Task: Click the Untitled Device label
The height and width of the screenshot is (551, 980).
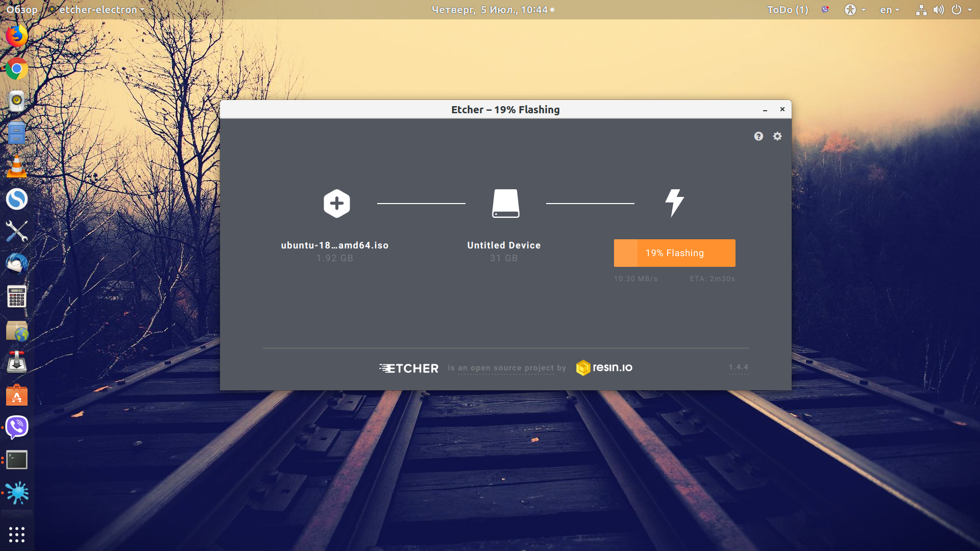Action: 504,245
